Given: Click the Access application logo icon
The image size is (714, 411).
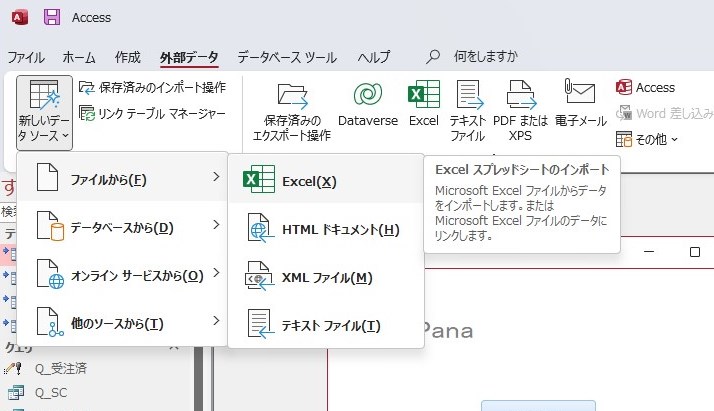Looking at the screenshot, I should (20, 17).
